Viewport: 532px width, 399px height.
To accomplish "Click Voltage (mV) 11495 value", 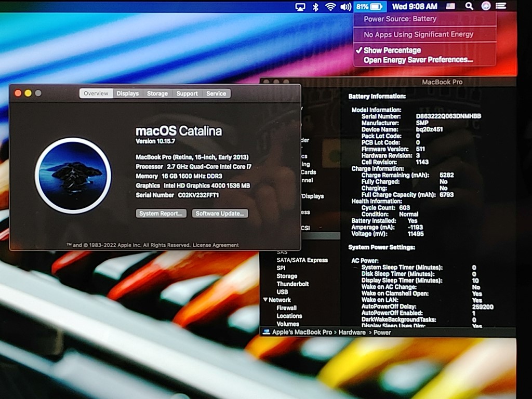I will [x=416, y=234].
